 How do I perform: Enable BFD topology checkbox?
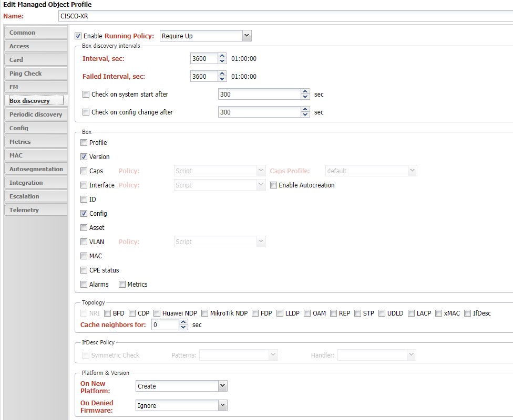coord(107,313)
